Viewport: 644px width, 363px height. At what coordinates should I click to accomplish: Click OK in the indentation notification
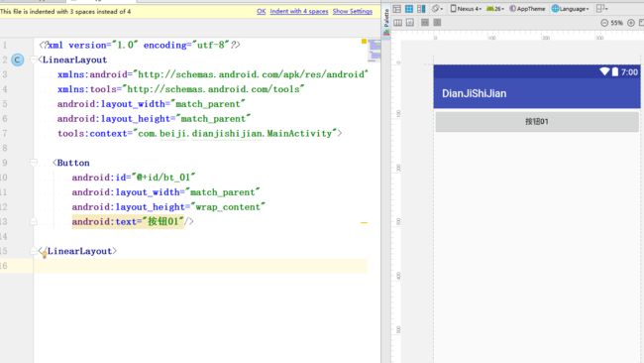click(x=262, y=12)
